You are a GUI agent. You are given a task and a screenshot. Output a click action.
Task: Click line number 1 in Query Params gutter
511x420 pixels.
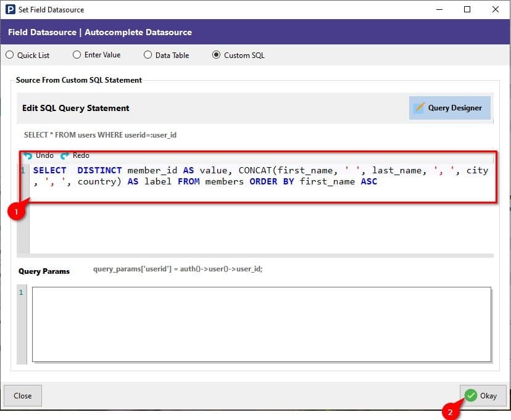click(21, 292)
